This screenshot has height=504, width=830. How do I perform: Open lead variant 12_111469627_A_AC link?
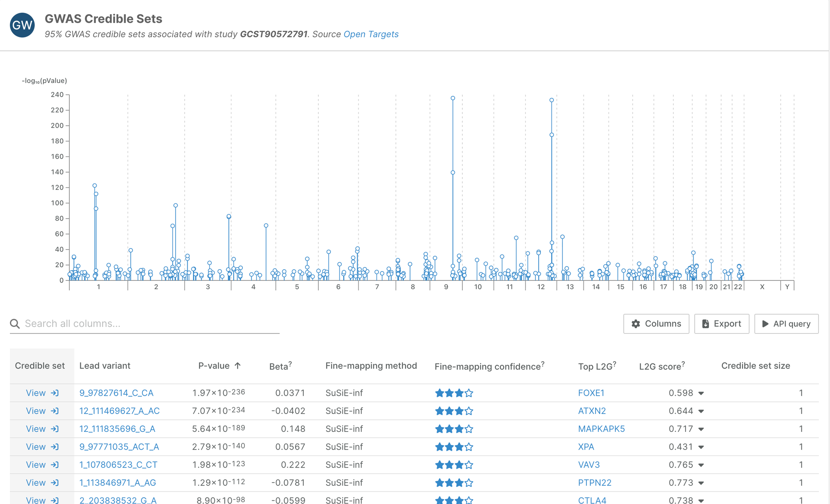coord(120,411)
